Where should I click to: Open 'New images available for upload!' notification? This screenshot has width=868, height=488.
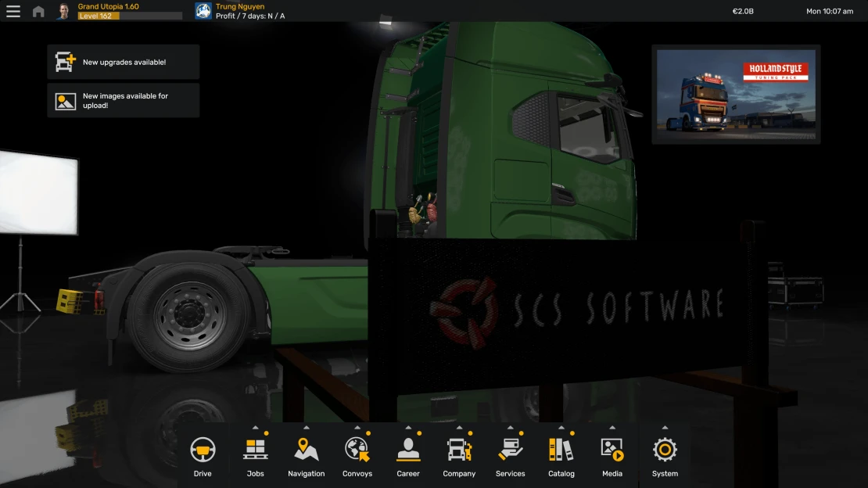[124, 100]
